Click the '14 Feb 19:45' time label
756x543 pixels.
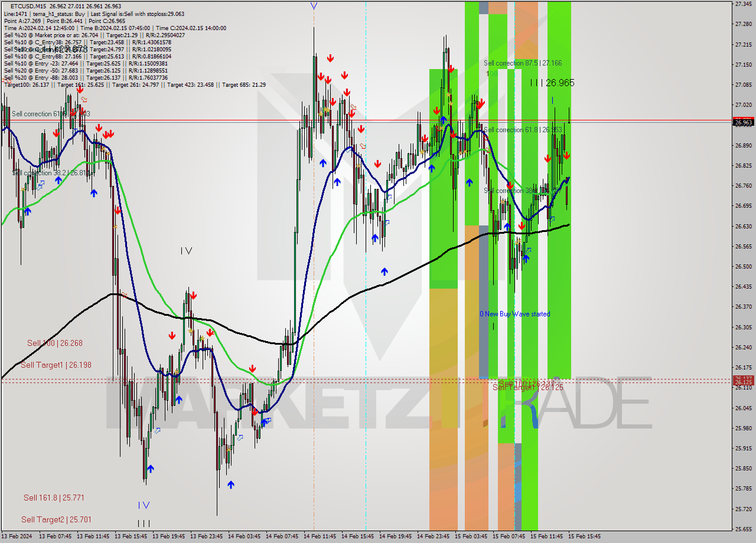point(395,537)
